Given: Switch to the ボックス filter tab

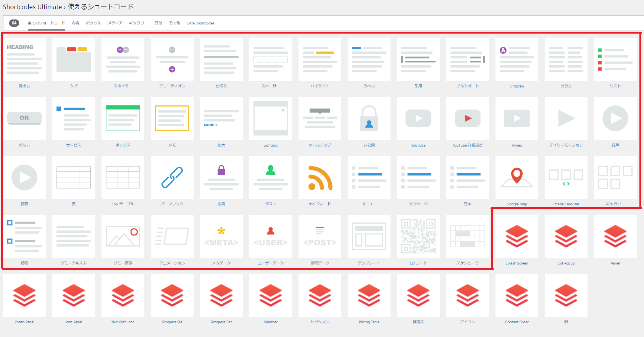Looking at the screenshot, I should pyautogui.click(x=94, y=23).
